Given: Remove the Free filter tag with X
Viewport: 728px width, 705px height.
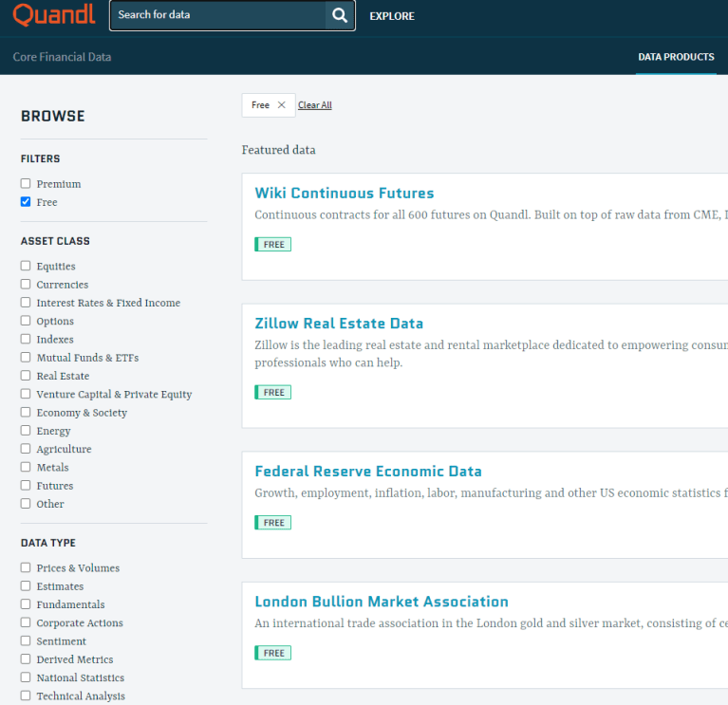Looking at the screenshot, I should point(281,105).
